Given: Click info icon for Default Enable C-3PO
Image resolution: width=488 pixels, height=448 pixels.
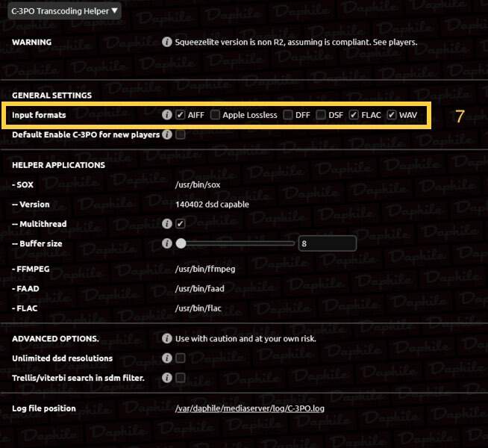Looking at the screenshot, I should 167,135.
